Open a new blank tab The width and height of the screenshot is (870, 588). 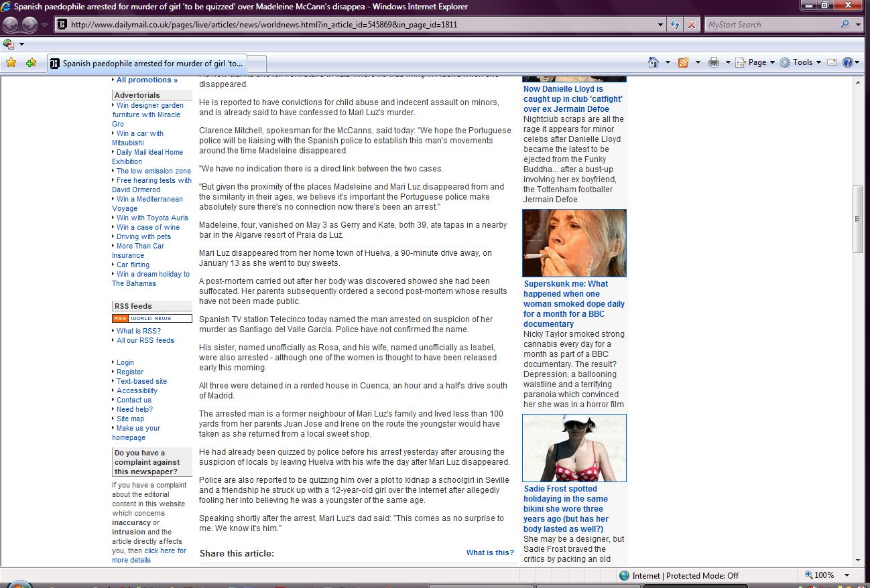tap(257, 64)
